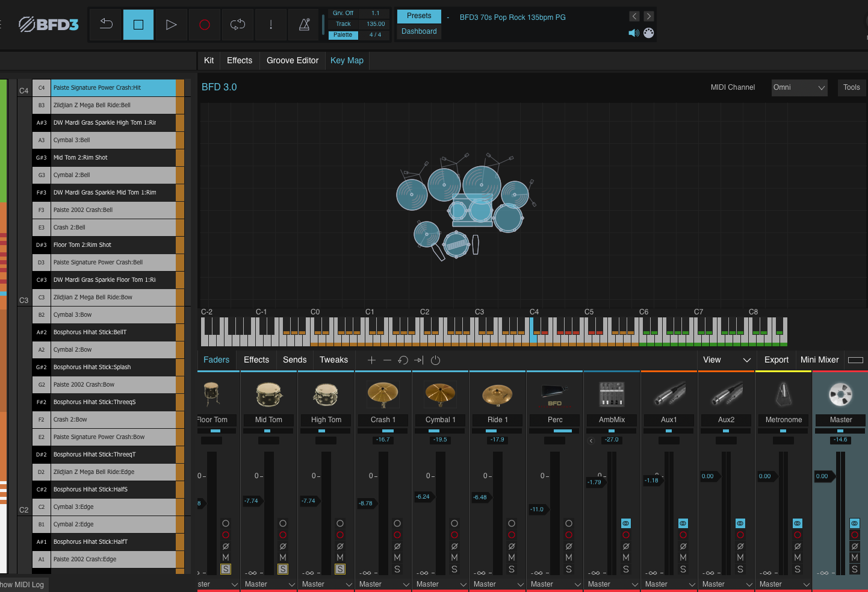Click the rectangle icon next to Mini Mixer
The image size is (868, 592).
tap(855, 360)
